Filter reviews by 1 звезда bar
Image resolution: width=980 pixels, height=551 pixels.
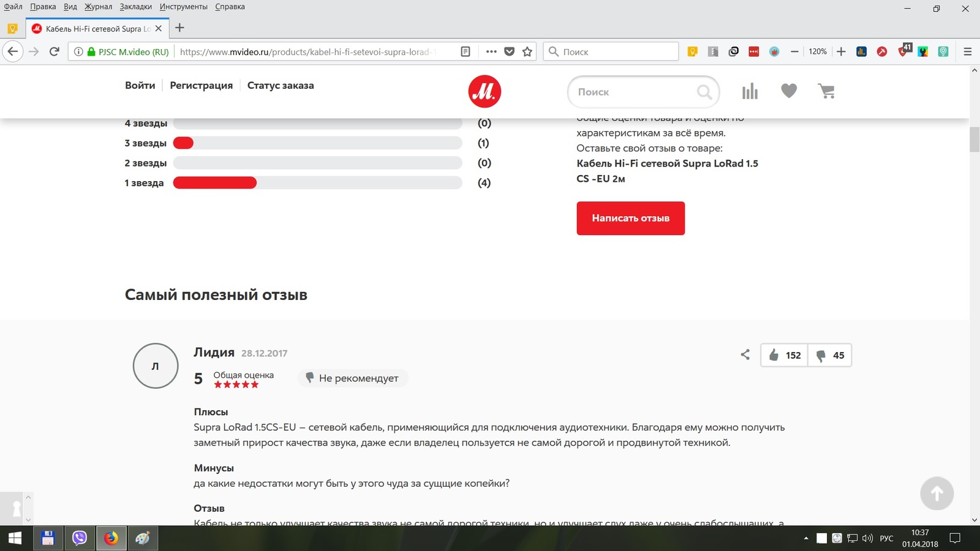coord(317,182)
